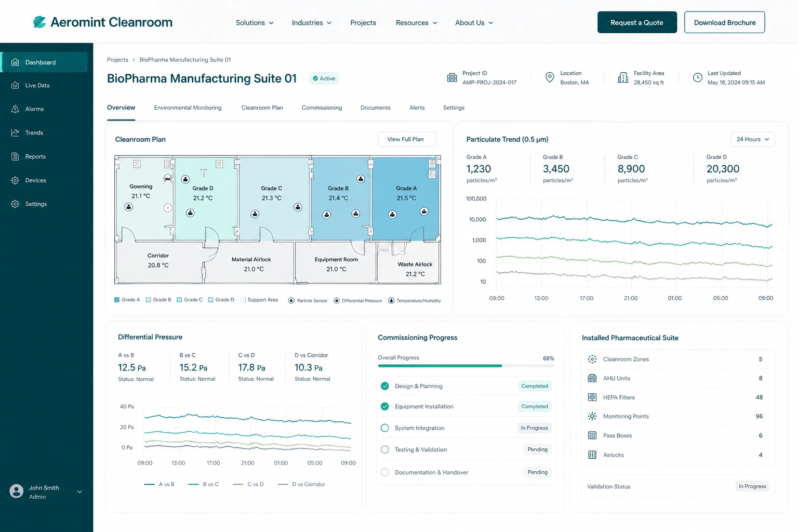The height and width of the screenshot is (532, 798).
Task: Toggle B vs C chart series legend
Action: 204,484
